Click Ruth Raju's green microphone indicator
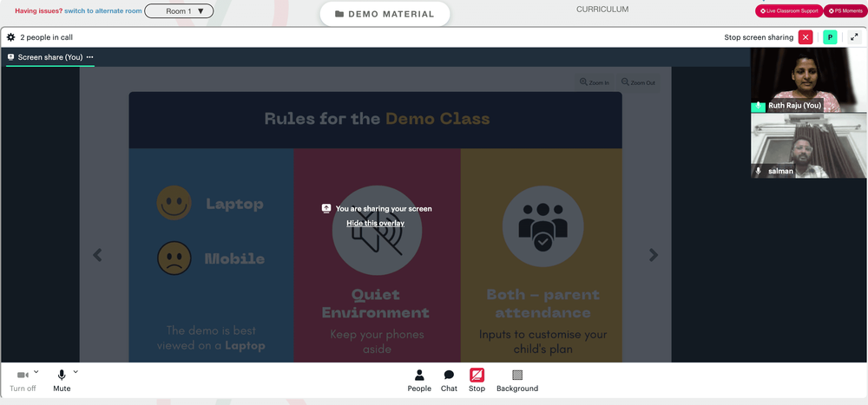This screenshot has width=868, height=405. (758, 106)
